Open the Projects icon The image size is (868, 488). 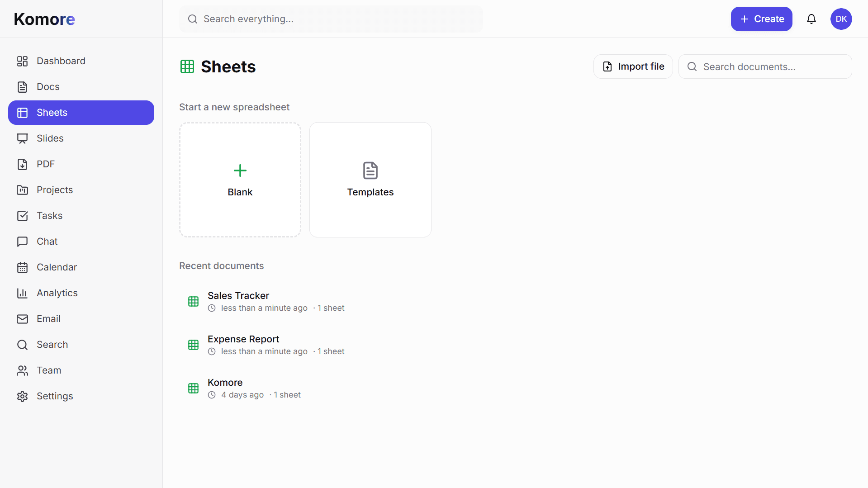pos(23,190)
